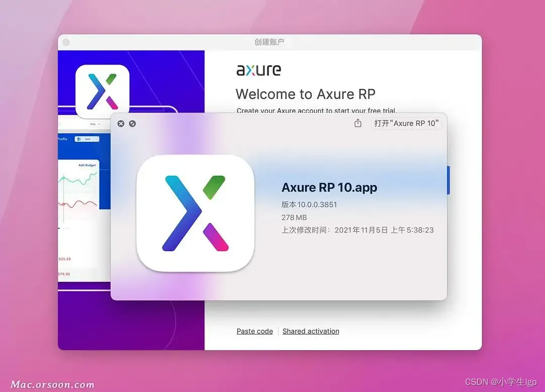This screenshot has height=392, width=545.
Task: Click the Welcome to Axure RP heading
Action: click(305, 94)
